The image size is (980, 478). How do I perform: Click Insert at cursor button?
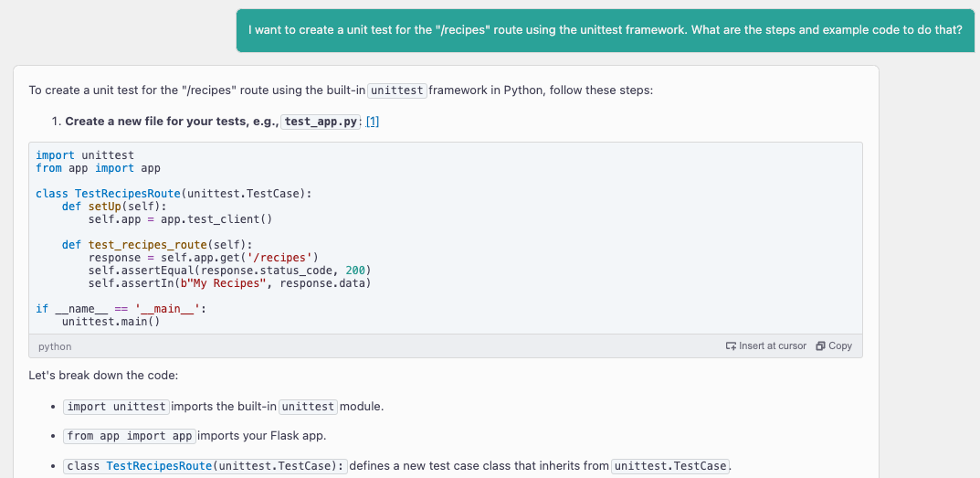[x=765, y=346]
